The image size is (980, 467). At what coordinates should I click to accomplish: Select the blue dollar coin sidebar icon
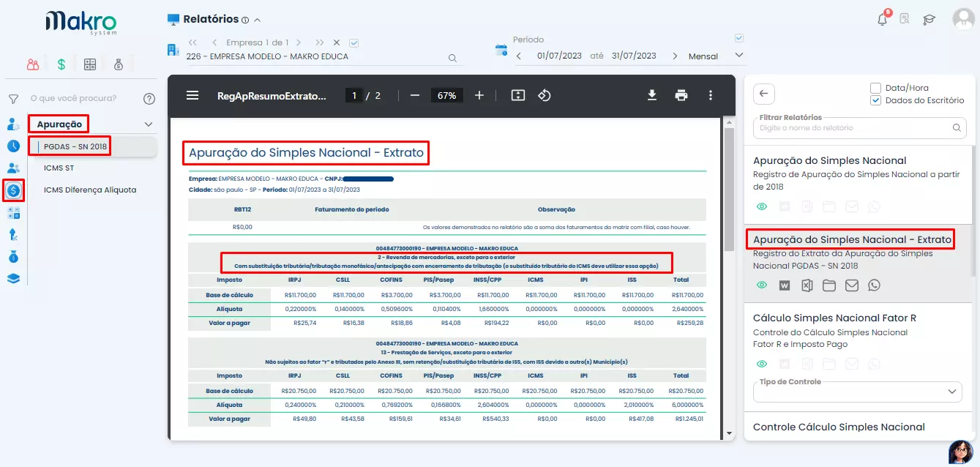pyautogui.click(x=14, y=190)
